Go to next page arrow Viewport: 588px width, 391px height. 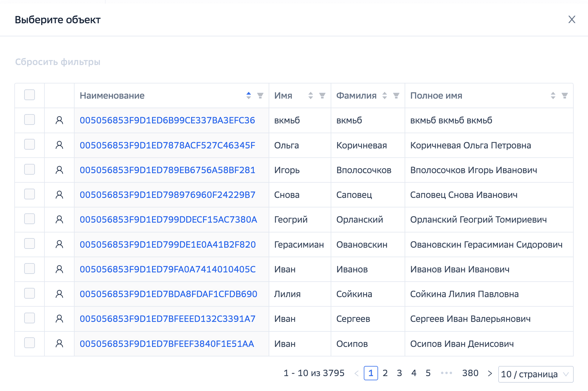(x=490, y=373)
